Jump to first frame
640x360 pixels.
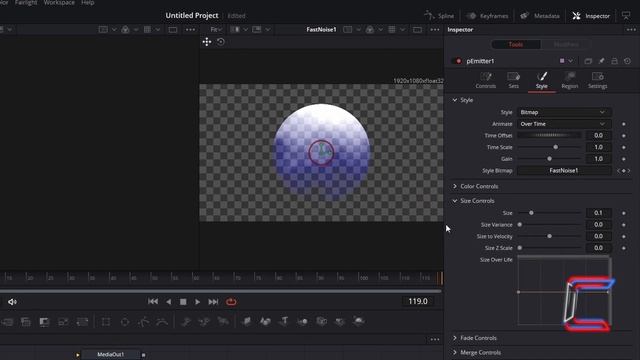153,302
